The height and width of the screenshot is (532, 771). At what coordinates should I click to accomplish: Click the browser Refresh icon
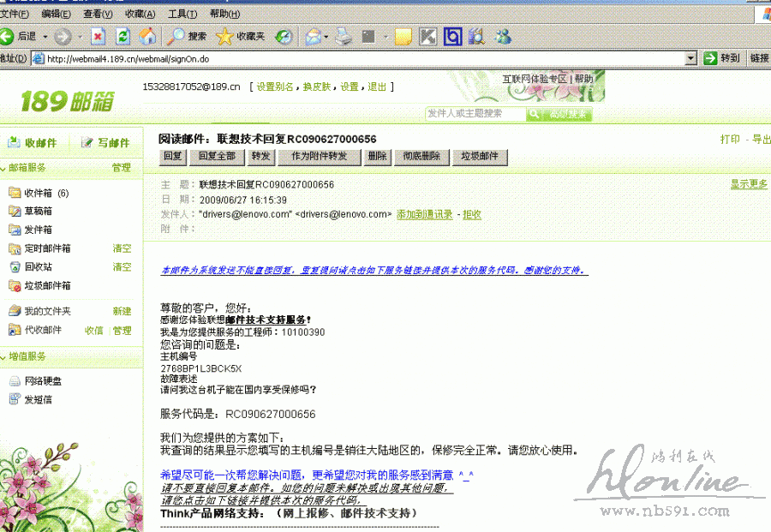click(x=123, y=37)
